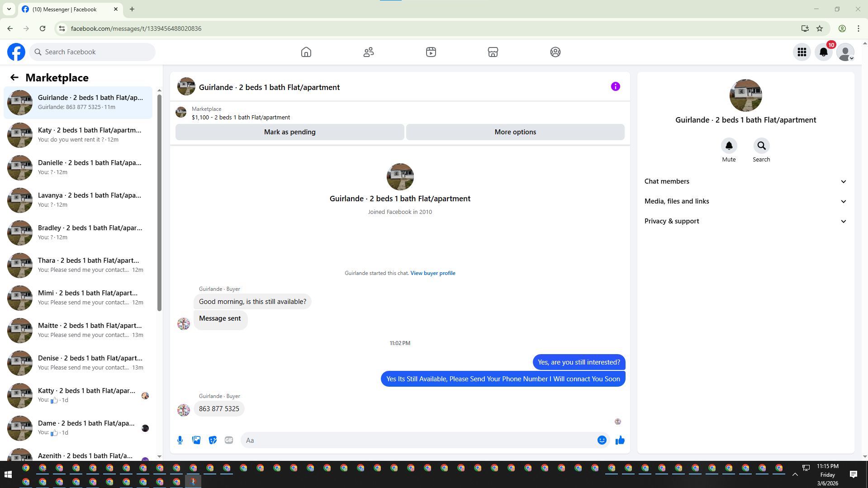Open Facebook home logo

pos(16,52)
